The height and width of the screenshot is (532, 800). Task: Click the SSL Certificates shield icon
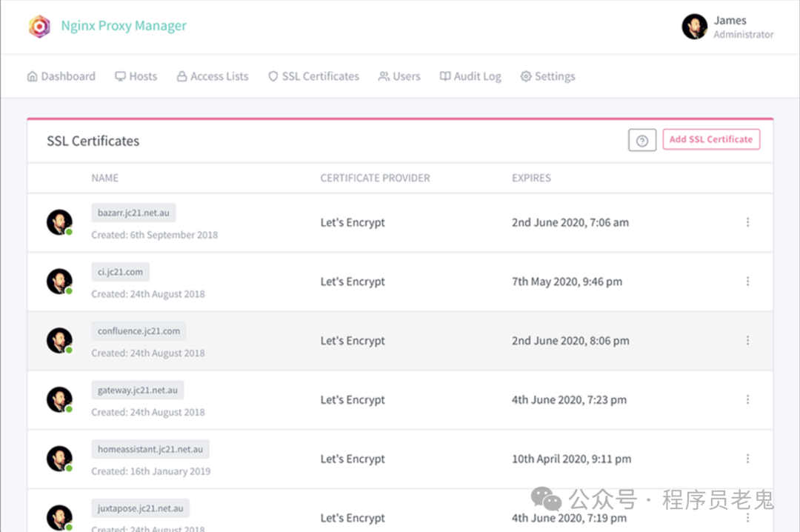point(273,76)
